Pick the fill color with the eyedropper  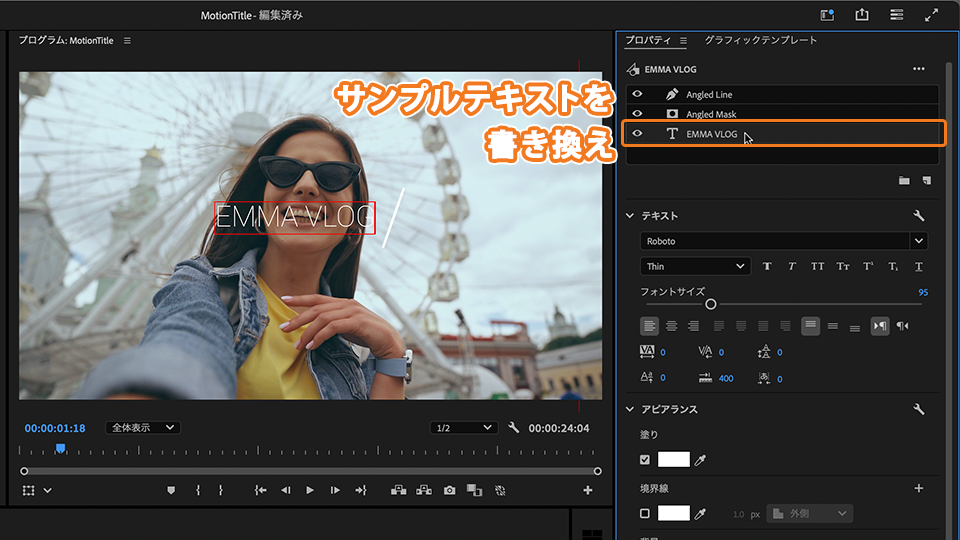pos(701,459)
